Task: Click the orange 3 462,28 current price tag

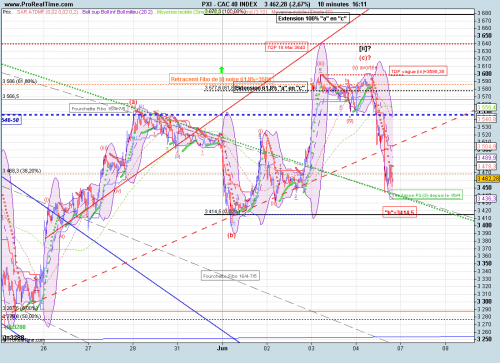Action: [x=488, y=179]
